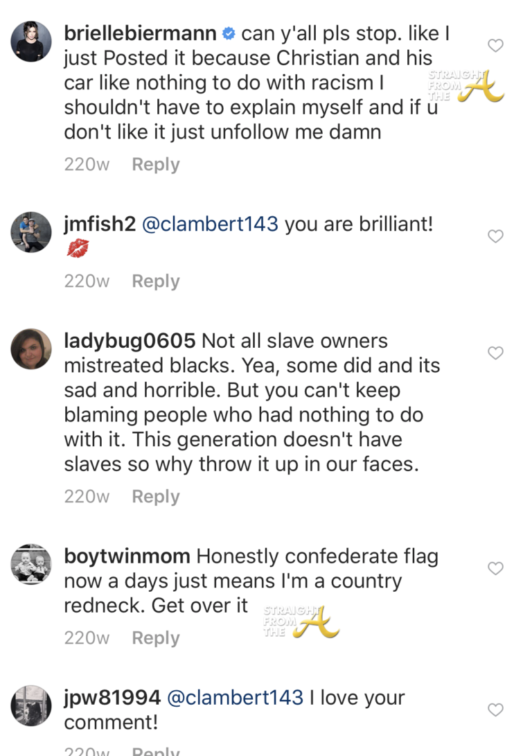The height and width of the screenshot is (756, 532).
Task: Open @clambert143 mention in jpw81994's comment
Action: coord(235,698)
